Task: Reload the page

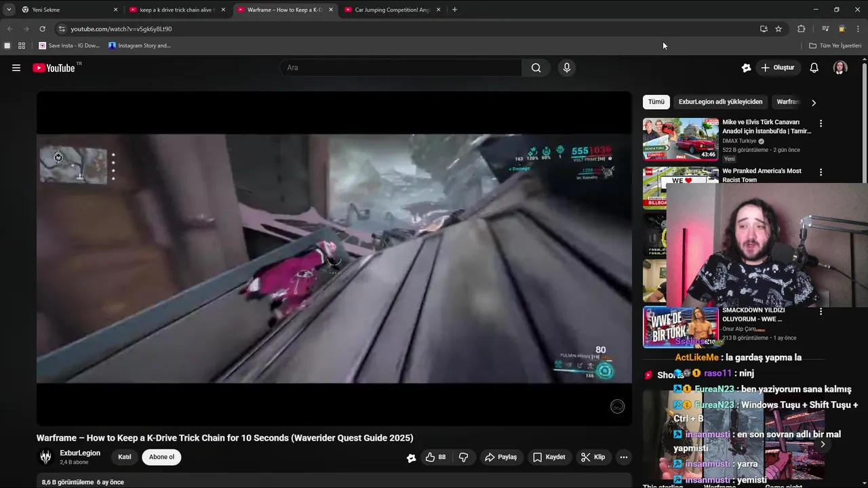Action: 42,29
